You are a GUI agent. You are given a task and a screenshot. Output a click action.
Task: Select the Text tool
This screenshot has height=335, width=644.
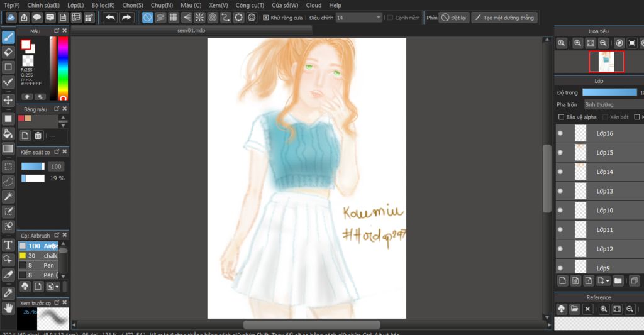(8, 245)
